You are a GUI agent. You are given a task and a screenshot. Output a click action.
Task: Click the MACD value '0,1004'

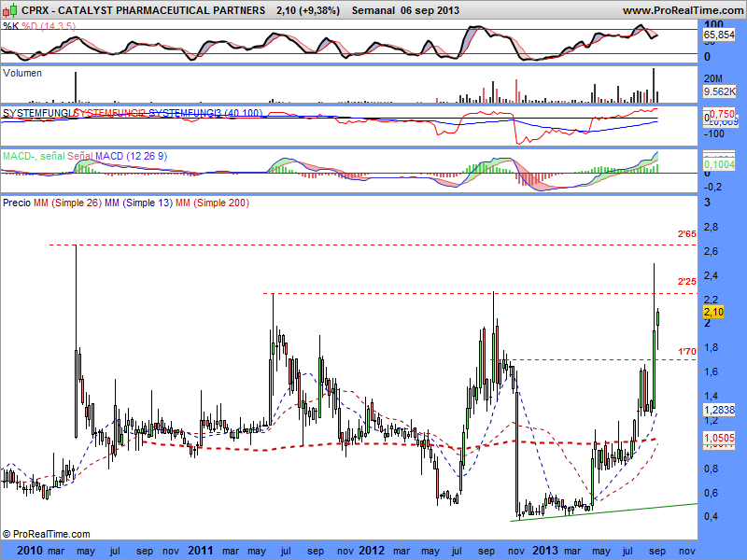[x=719, y=165]
